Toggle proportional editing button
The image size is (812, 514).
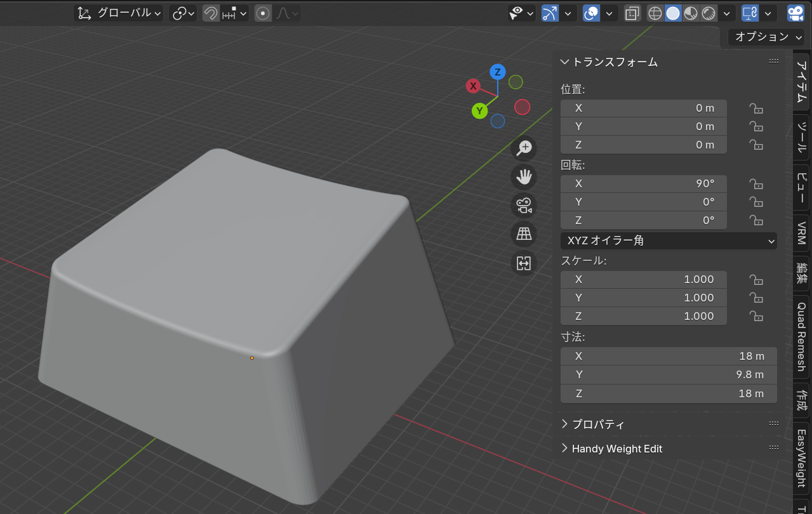pos(263,13)
